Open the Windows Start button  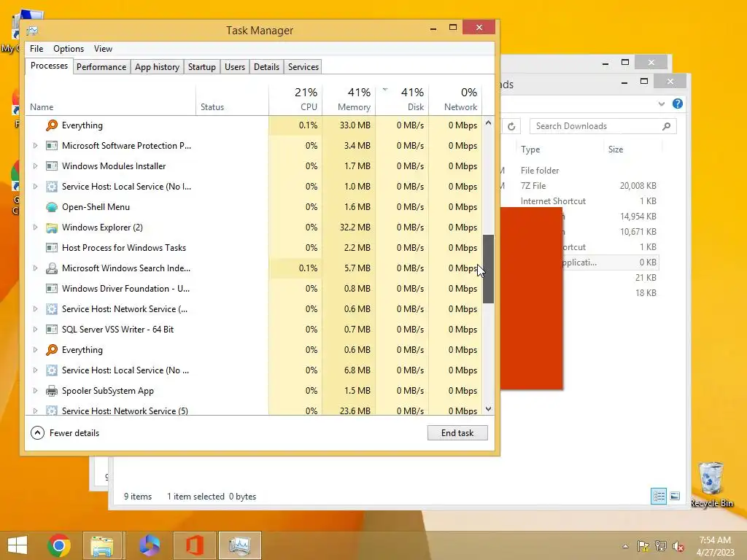pyautogui.click(x=18, y=545)
